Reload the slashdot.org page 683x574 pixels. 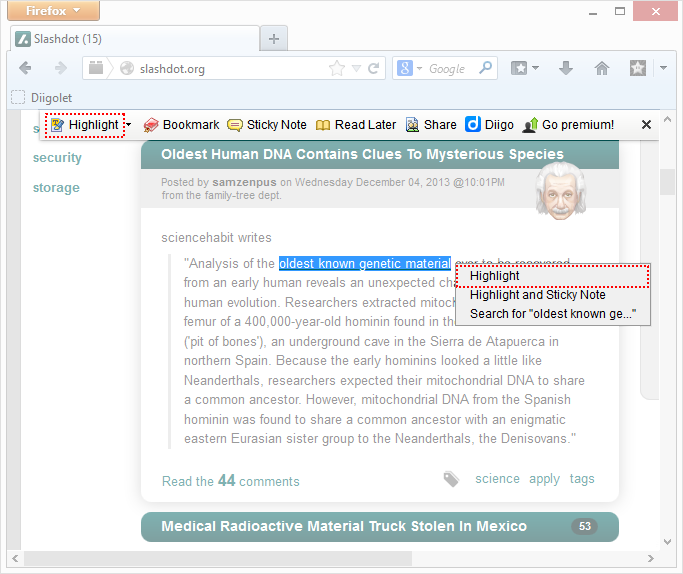pyautogui.click(x=373, y=68)
